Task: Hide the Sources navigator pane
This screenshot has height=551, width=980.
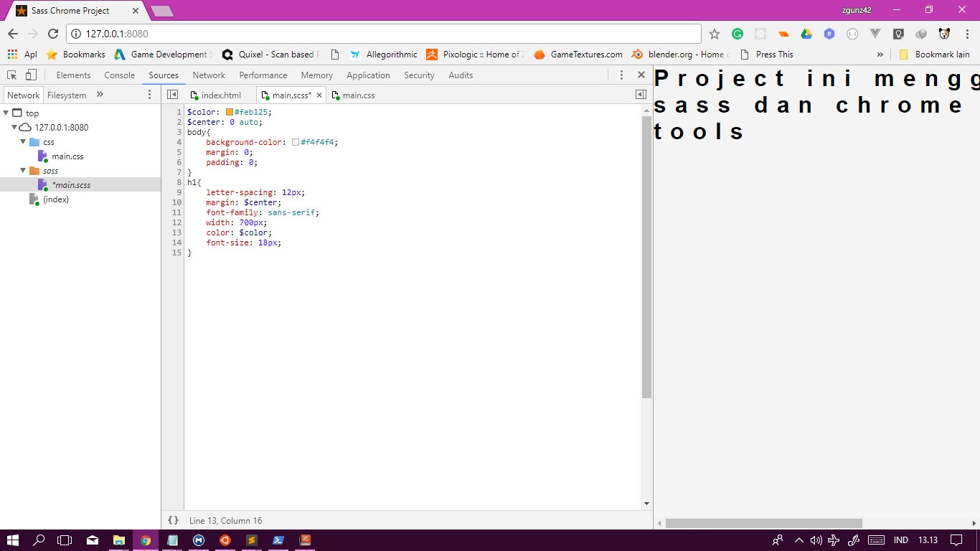Action: pos(172,94)
